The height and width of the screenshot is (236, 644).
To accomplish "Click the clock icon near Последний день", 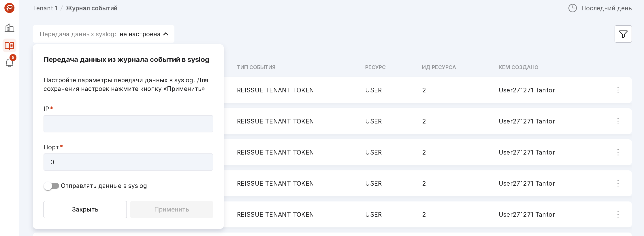I will [x=572, y=8].
